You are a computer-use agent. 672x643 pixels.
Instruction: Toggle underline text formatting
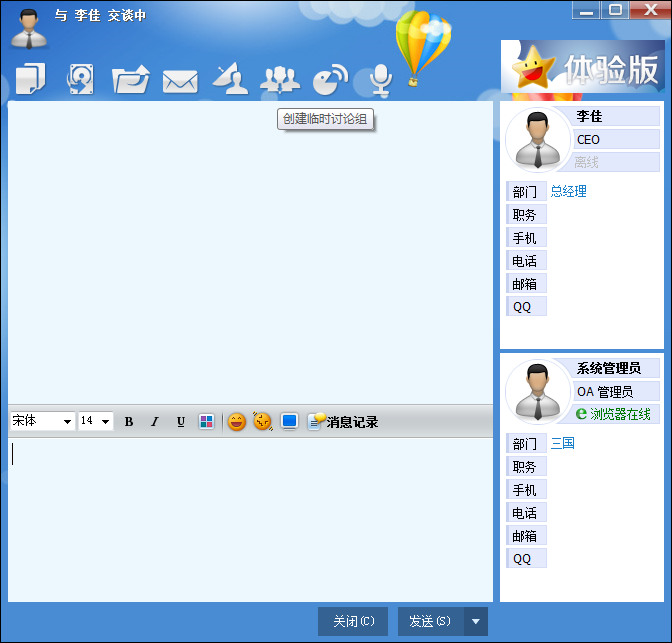click(x=181, y=422)
